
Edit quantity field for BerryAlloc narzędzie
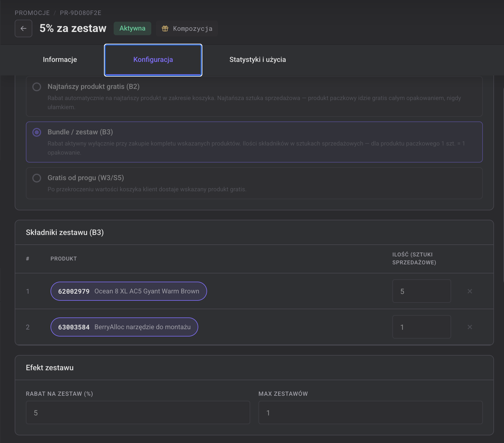pos(421,327)
